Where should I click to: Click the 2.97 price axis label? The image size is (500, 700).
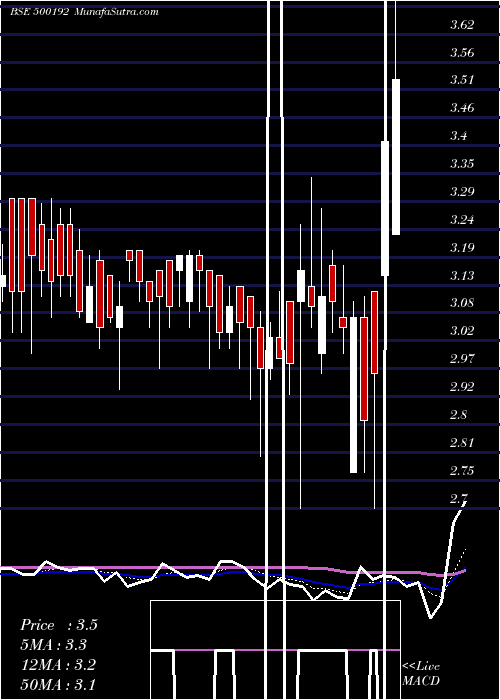coord(462,359)
